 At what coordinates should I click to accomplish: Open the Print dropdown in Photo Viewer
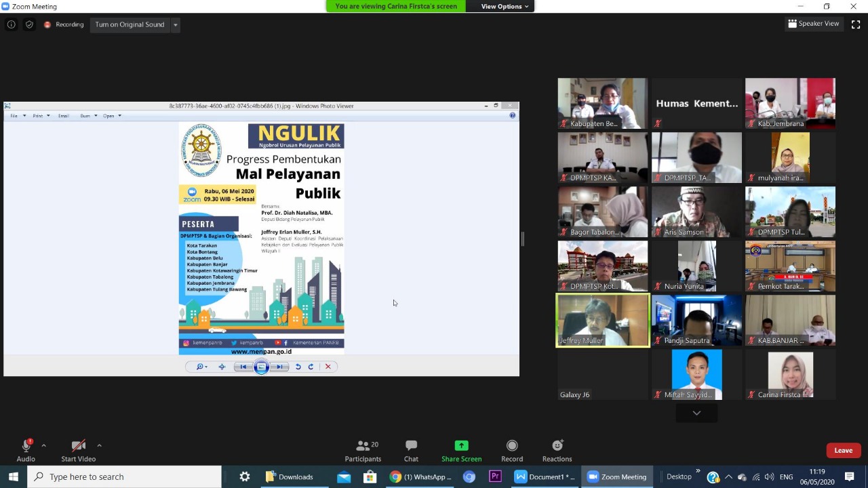click(x=41, y=116)
